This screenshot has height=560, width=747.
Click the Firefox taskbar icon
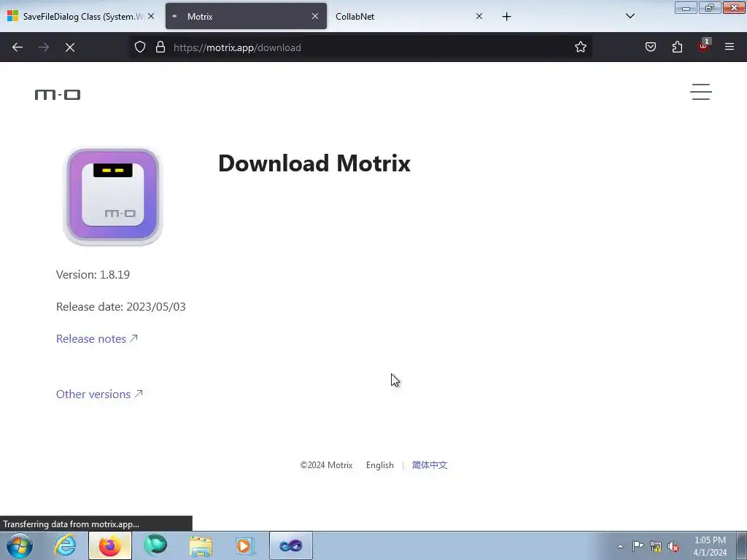[x=110, y=545]
